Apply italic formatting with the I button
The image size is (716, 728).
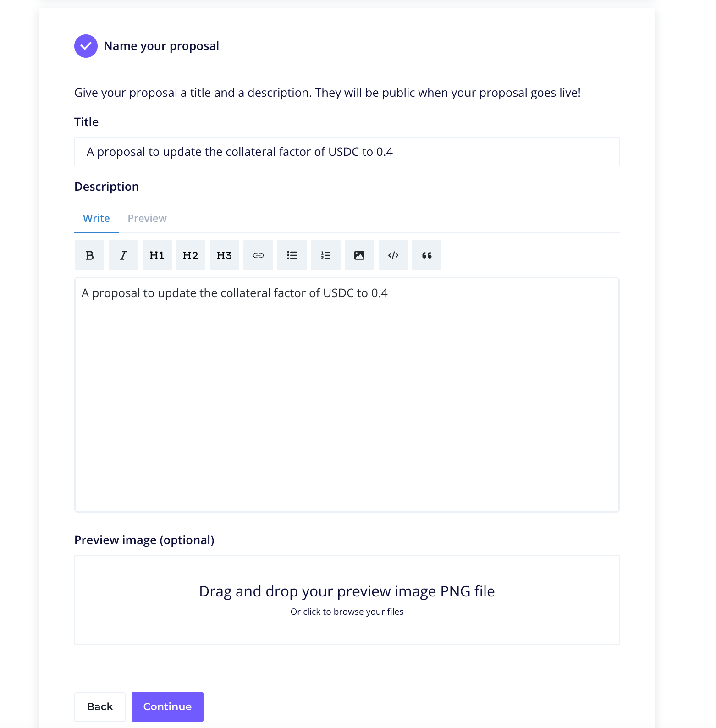pos(123,255)
